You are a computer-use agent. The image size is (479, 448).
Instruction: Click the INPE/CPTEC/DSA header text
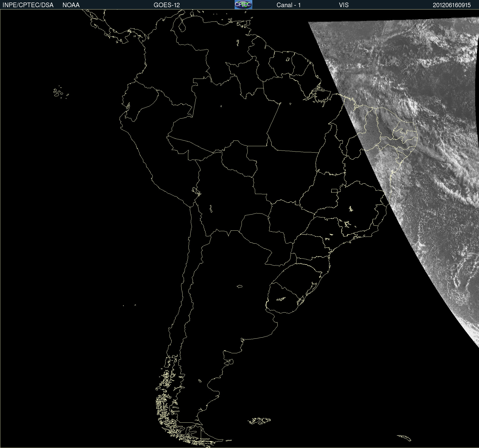coord(28,5)
